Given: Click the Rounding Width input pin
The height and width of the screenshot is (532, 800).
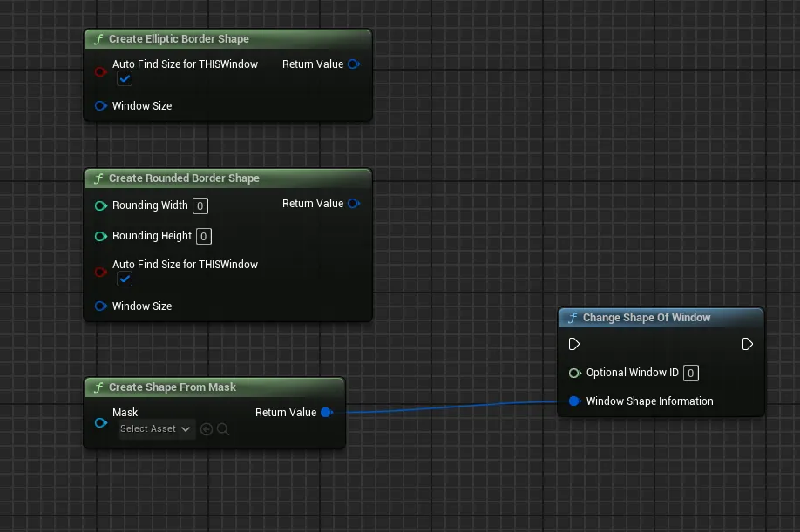Looking at the screenshot, I should [x=101, y=206].
